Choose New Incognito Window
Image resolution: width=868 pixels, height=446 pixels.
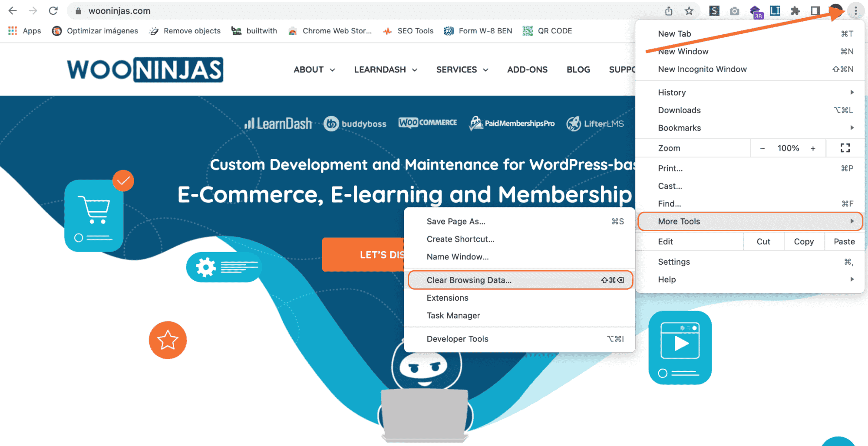click(x=750, y=69)
